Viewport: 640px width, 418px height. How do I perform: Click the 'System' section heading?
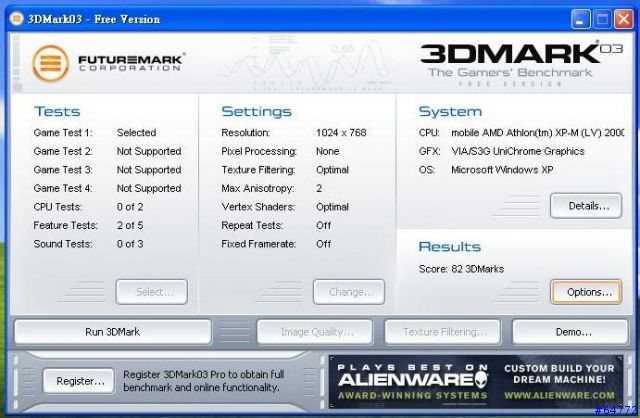click(450, 111)
